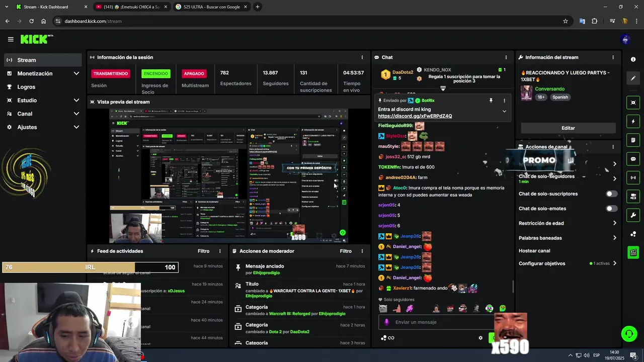The image size is (644, 362).
Task: Expand the gift leaderboard handle
Action: (x=443, y=88)
